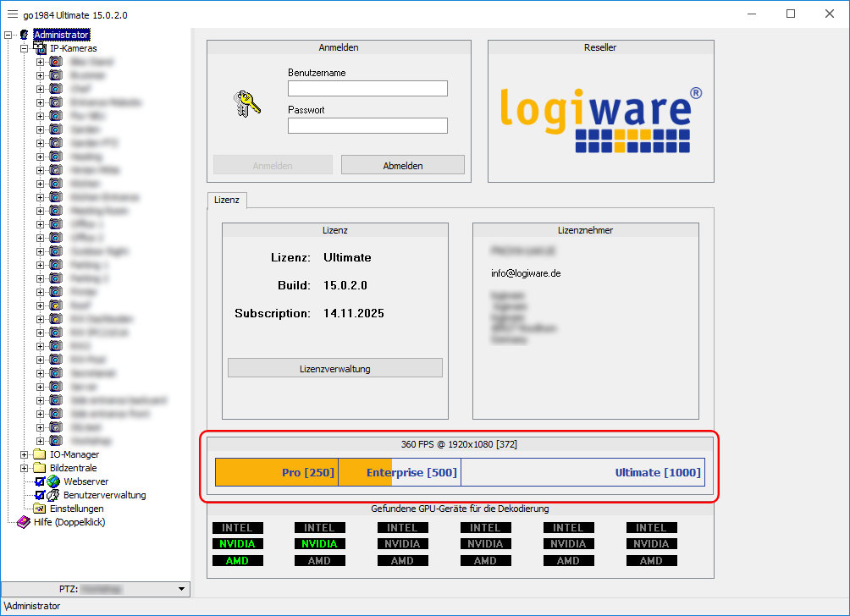Screen dimensions: 850x616
Task: Click the Benutzerverwaltung user management icon
Action: 53,495
